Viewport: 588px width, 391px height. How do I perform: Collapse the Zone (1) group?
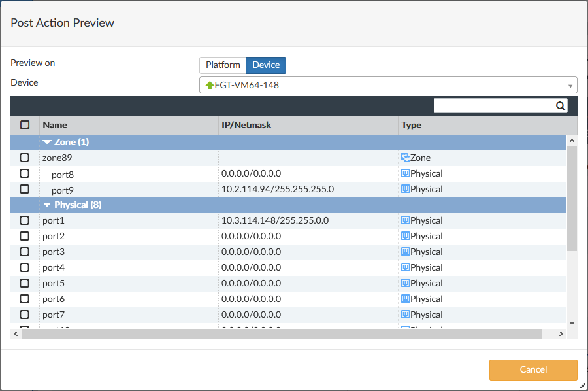47,143
